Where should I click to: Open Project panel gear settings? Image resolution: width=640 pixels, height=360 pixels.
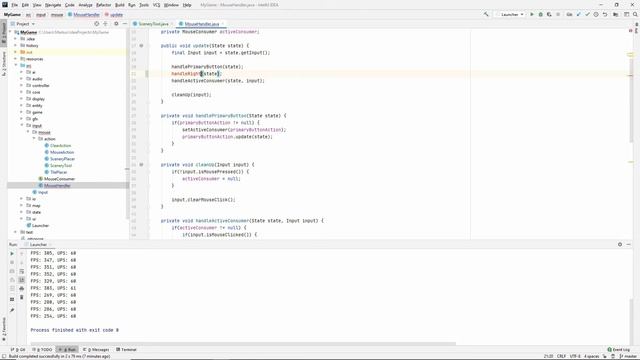(x=116, y=24)
